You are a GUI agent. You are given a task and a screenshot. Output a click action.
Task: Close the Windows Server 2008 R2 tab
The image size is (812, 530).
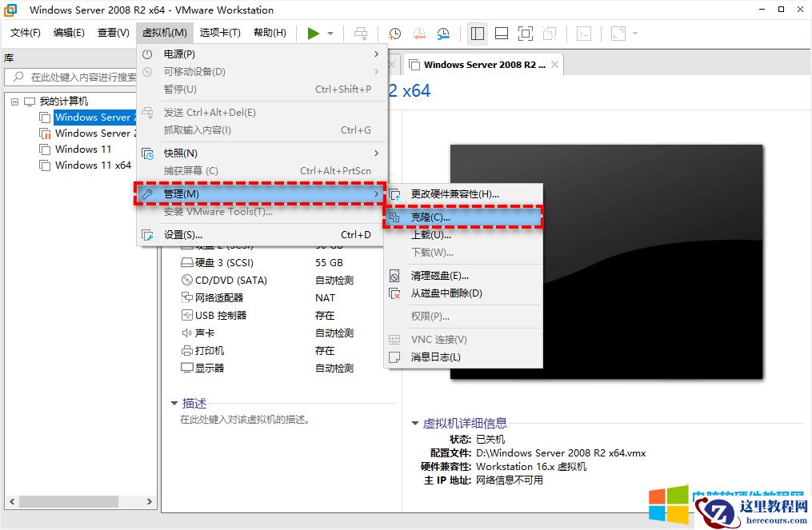[x=554, y=65]
